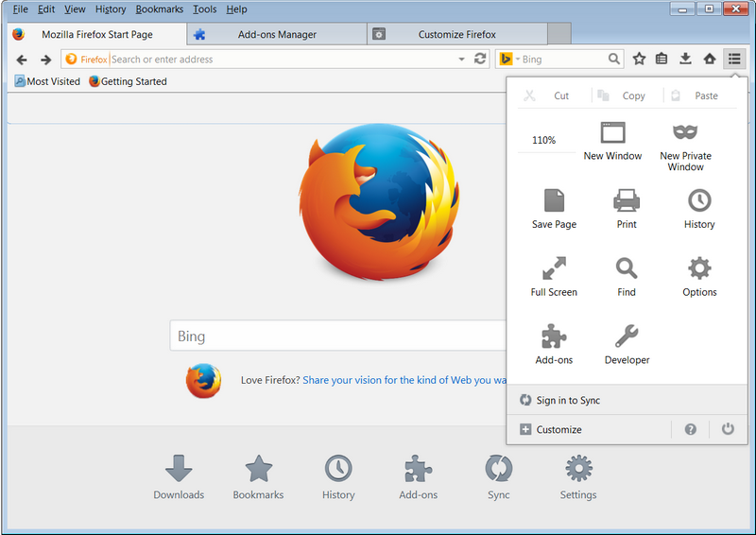Open the Help menu
Viewport: 756px width, 535px height.
pyautogui.click(x=237, y=9)
